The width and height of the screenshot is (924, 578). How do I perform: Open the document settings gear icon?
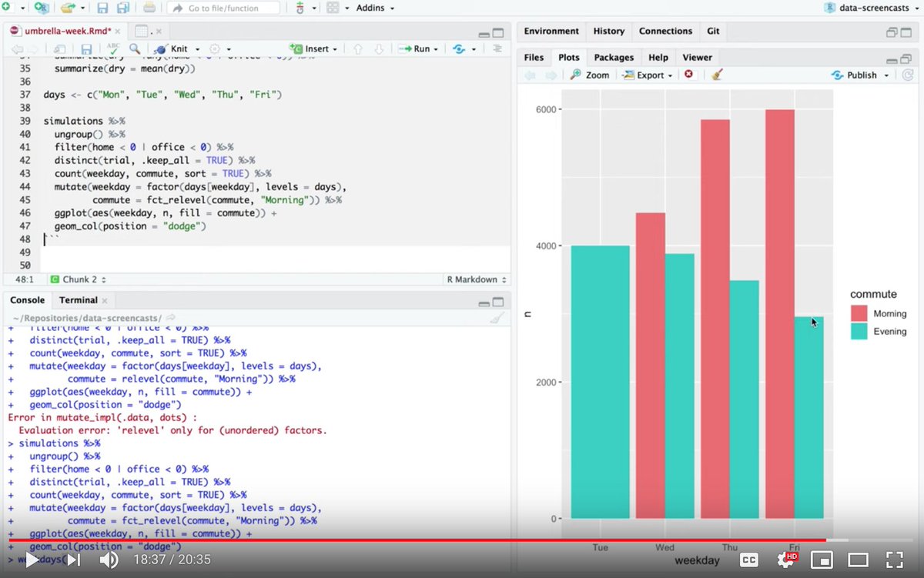tap(215, 48)
